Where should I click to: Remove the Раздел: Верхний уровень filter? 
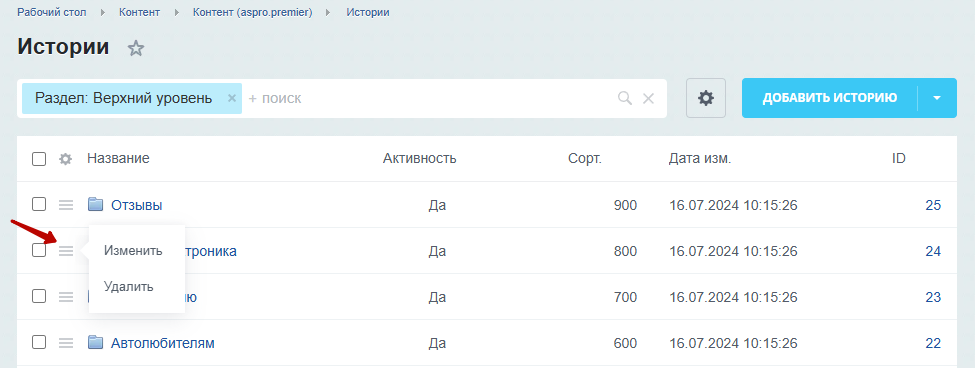(x=231, y=98)
